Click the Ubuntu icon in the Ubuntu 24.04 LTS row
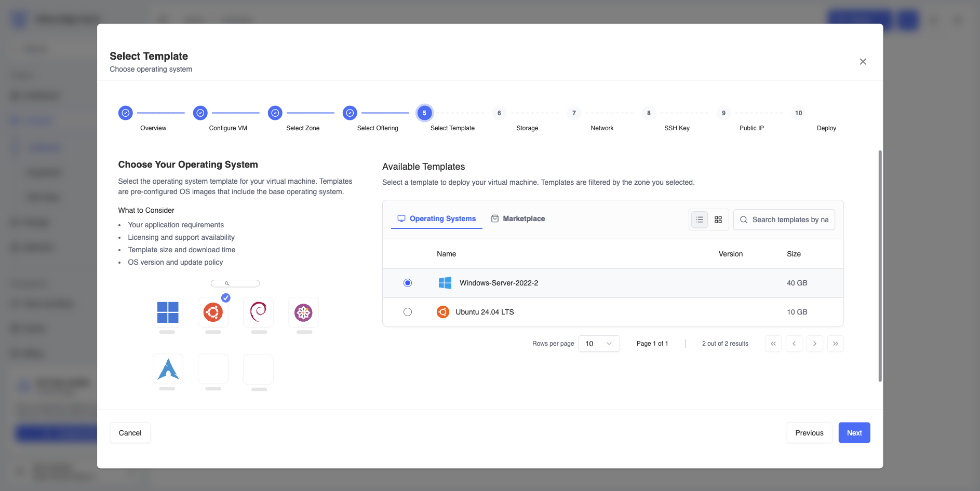Viewport: 980px width, 491px height. coord(443,312)
